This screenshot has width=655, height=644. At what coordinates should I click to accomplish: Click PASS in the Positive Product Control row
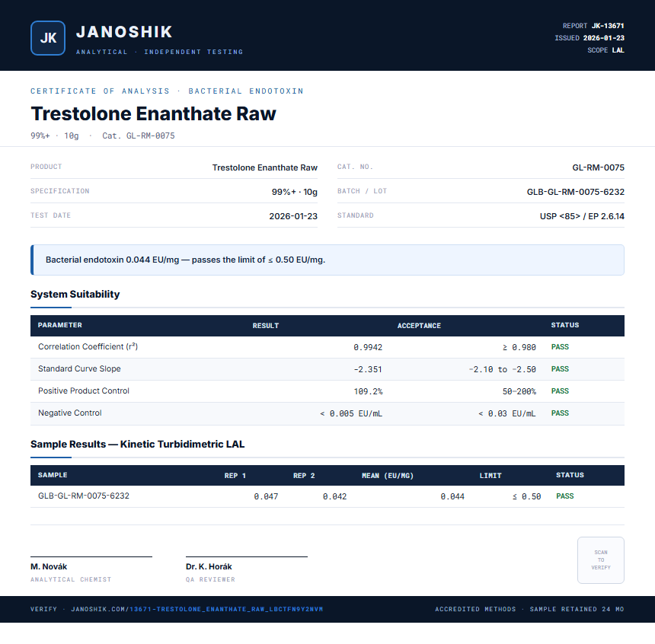point(560,391)
